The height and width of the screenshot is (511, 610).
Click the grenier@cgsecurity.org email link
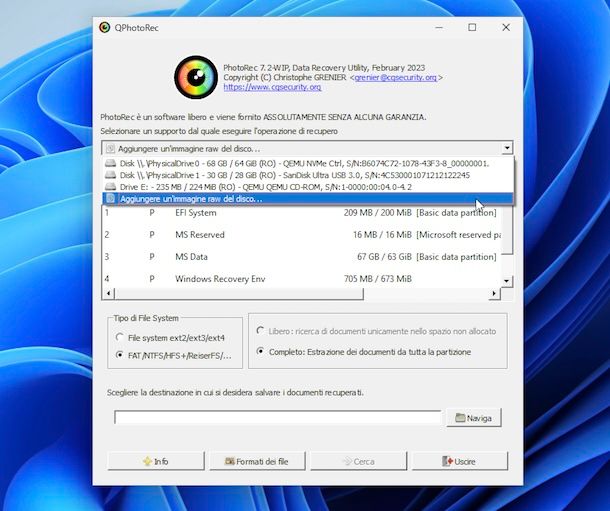point(395,77)
